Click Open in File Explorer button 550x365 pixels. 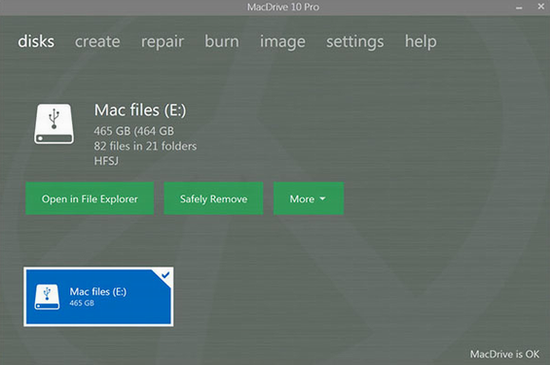click(90, 198)
